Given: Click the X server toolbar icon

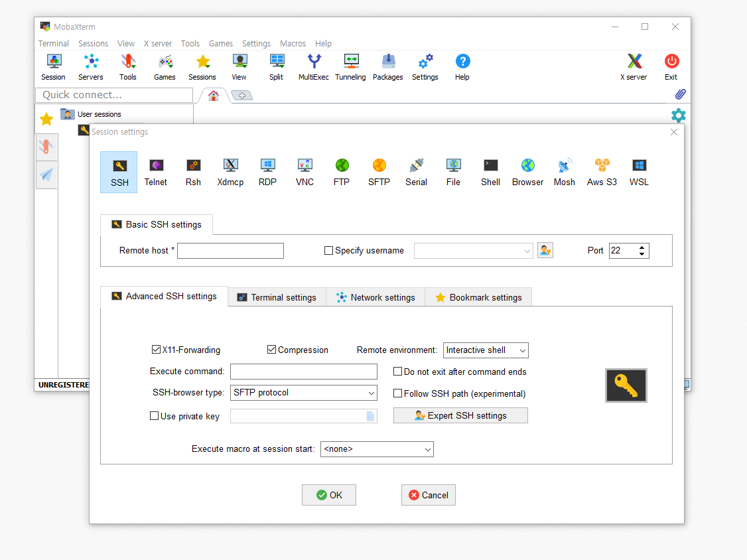Looking at the screenshot, I should coord(634,67).
